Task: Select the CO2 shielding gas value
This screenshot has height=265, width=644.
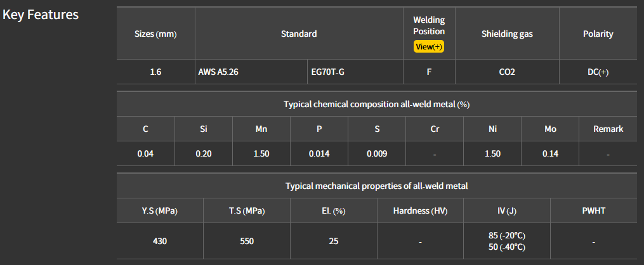Action: click(x=507, y=72)
